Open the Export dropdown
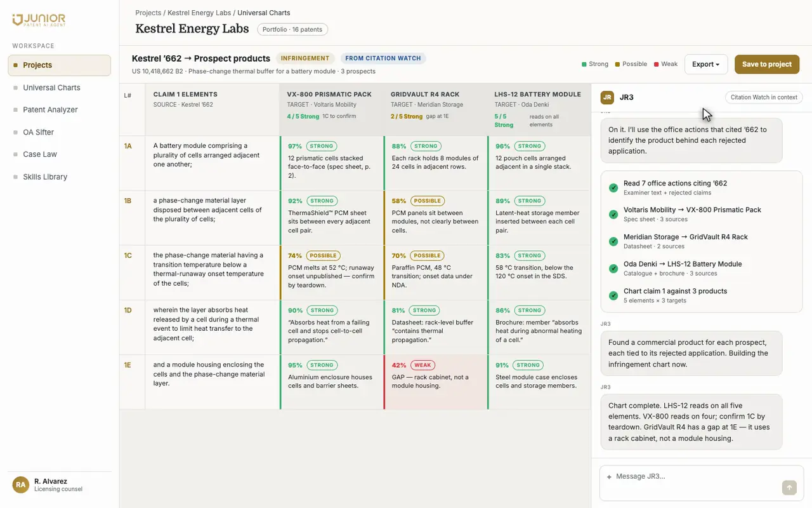Viewport: 812px width, 508px height. click(x=705, y=64)
